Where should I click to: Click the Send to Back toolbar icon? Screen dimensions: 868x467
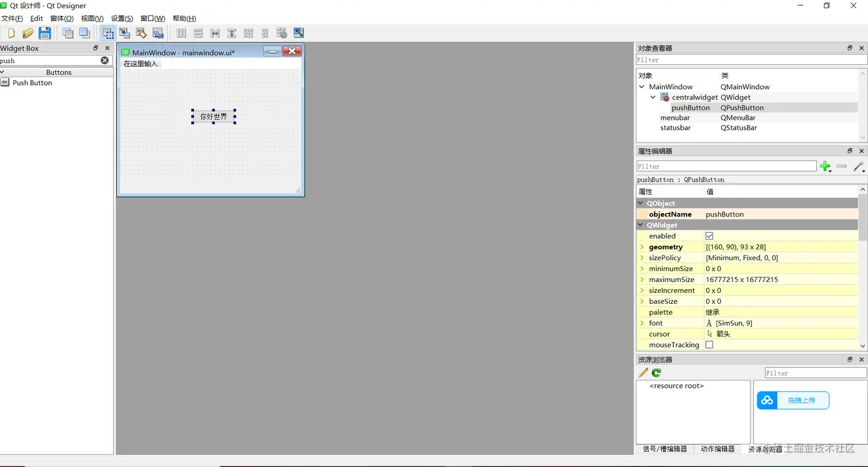click(x=68, y=33)
